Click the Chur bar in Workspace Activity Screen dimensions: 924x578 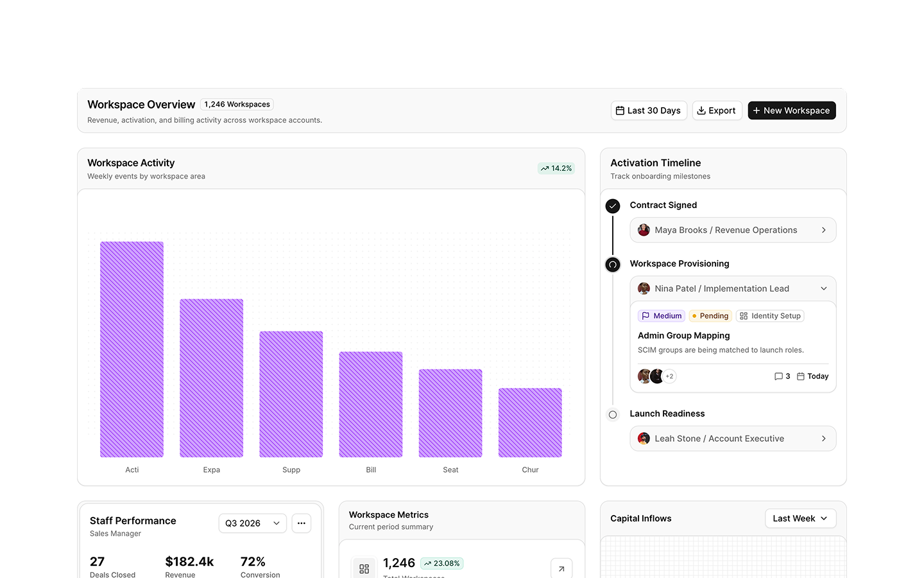point(530,423)
